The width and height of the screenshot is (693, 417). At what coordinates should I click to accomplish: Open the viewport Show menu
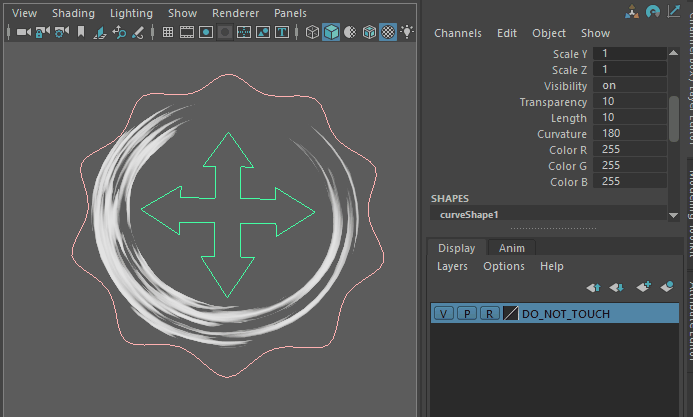coord(183,13)
